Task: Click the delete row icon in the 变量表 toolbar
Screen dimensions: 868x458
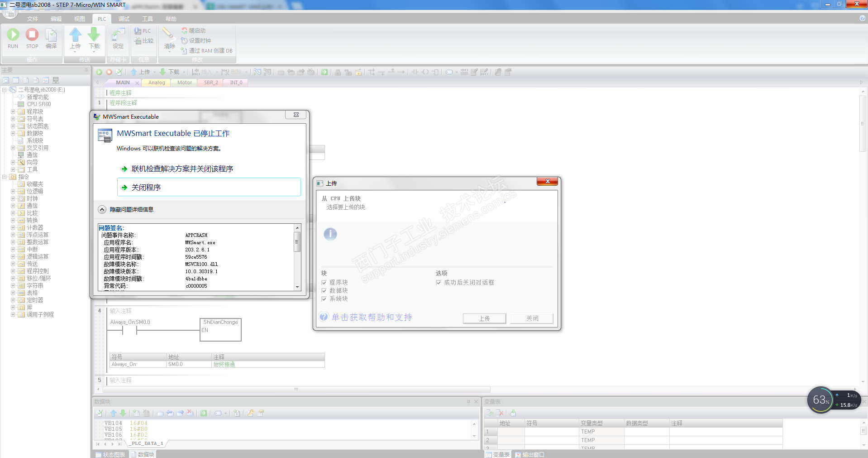Action: (500, 413)
